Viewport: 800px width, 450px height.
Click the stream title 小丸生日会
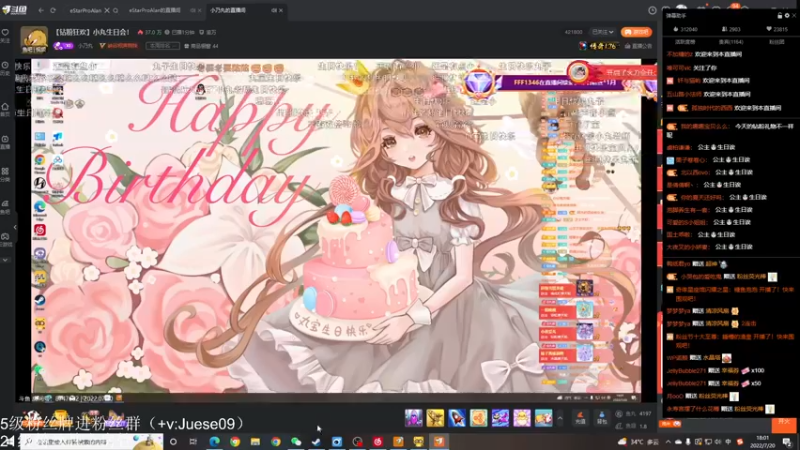click(x=92, y=32)
